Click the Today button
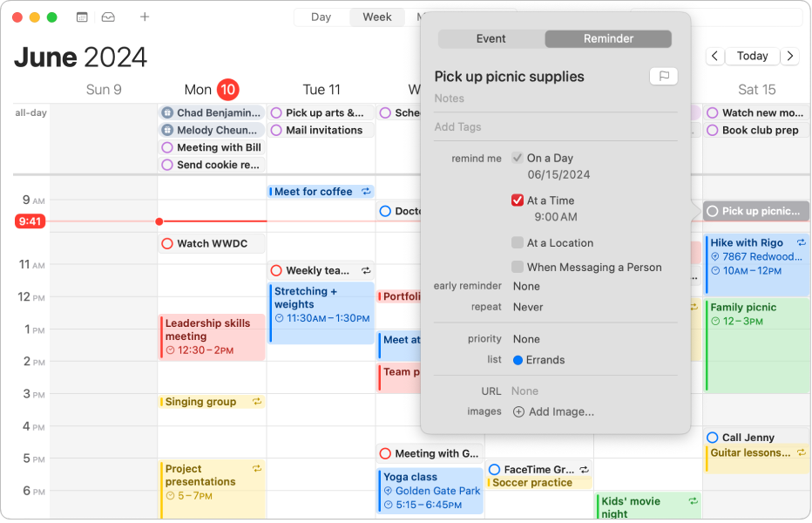Viewport: 812px width, 523px height. click(x=752, y=56)
